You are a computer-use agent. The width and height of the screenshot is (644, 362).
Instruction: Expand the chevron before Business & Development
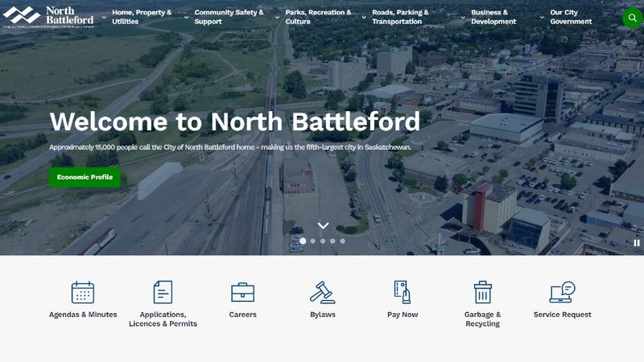tap(463, 17)
